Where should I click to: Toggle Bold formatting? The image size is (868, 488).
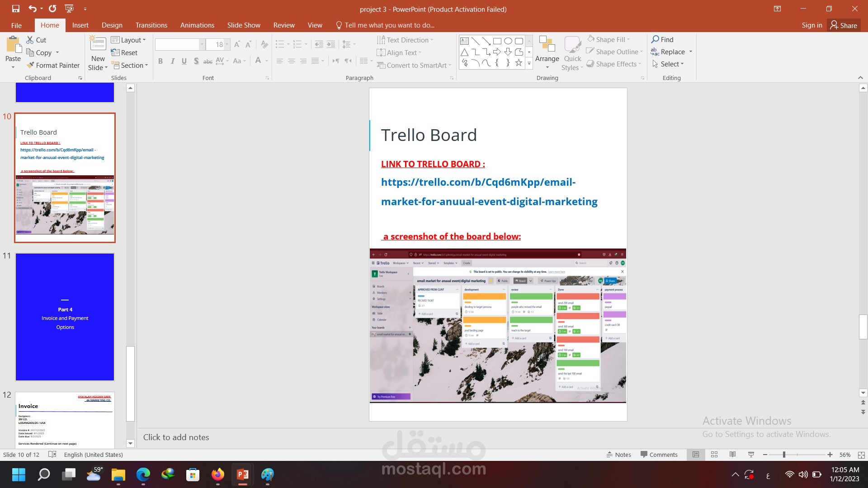coord(160,61)
